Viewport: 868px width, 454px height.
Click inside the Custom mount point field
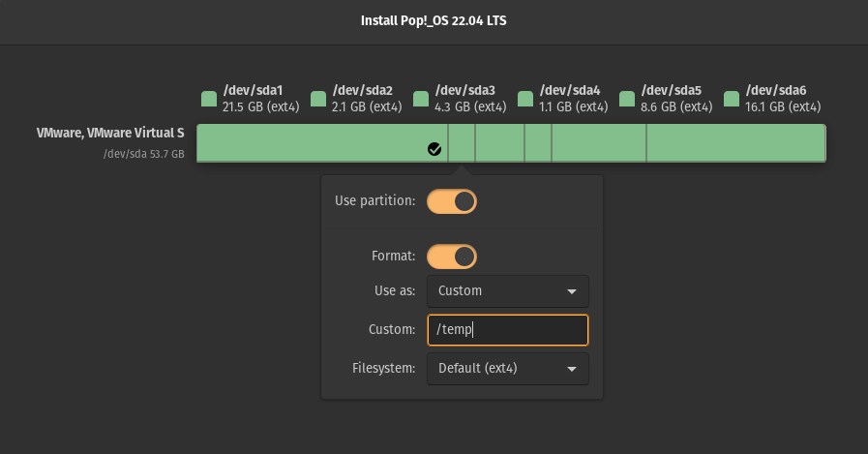(508, 330)
